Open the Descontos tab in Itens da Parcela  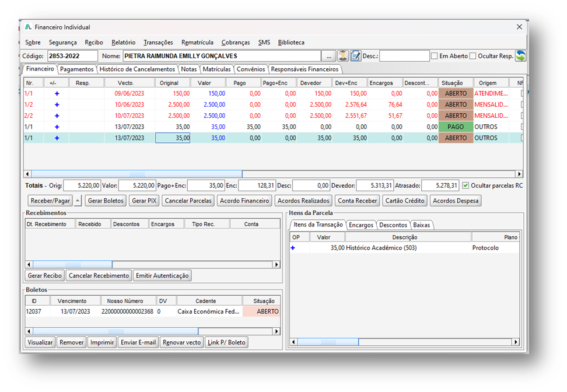pos(393,225)
